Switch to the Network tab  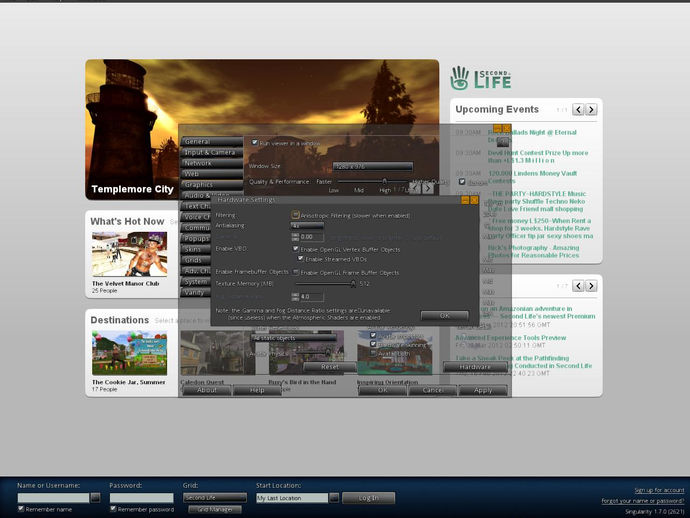pyautogui.click(x=212, y=163)
